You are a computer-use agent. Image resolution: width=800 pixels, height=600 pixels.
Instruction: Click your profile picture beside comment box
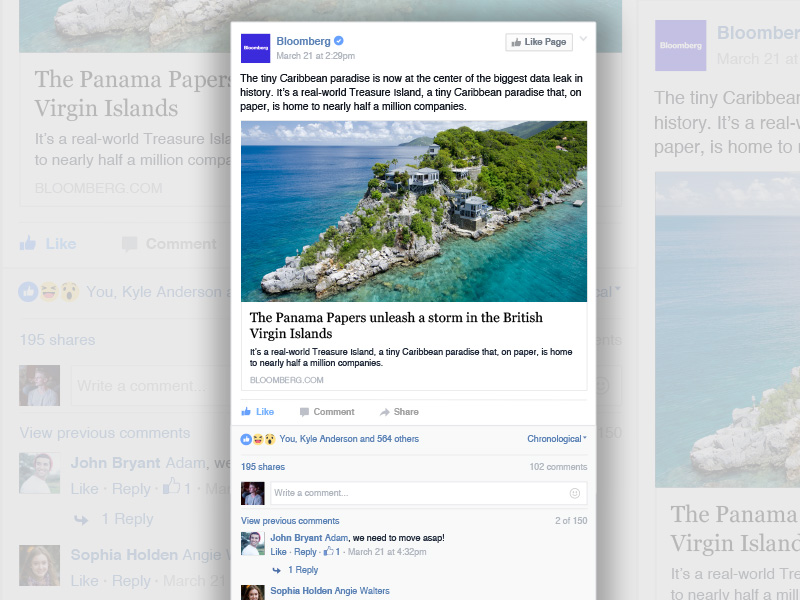(253, 493)
